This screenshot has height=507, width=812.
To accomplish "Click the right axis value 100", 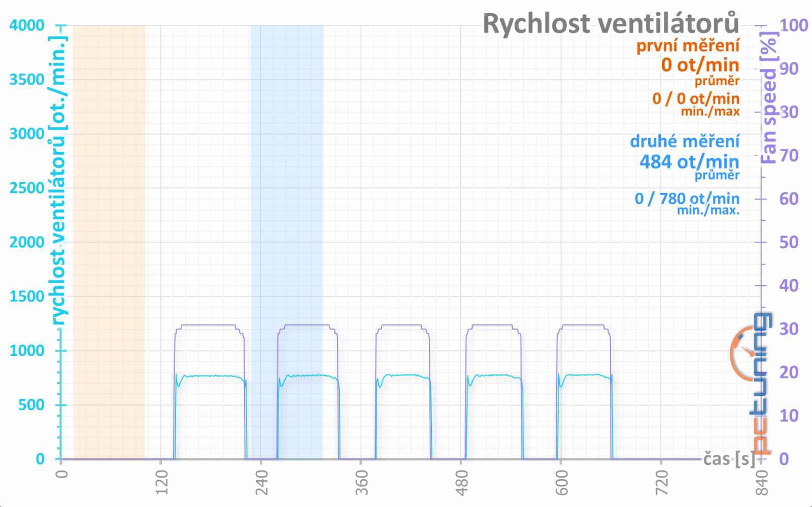I will 794,25.
